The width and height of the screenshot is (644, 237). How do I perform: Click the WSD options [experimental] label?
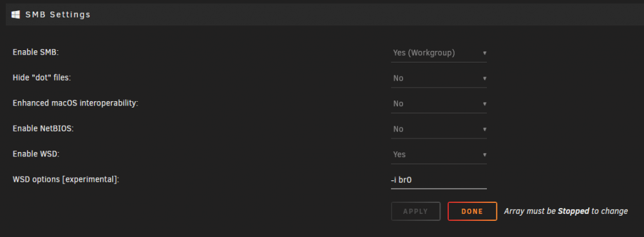pos(66,180)
